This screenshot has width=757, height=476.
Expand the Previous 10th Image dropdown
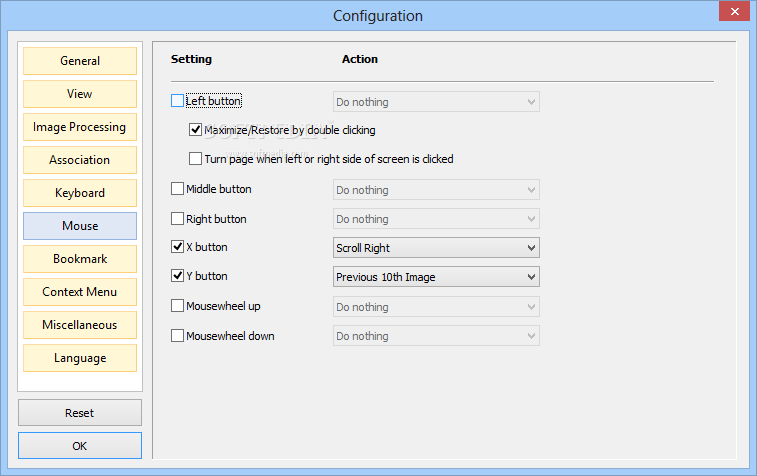click(436, 277)
